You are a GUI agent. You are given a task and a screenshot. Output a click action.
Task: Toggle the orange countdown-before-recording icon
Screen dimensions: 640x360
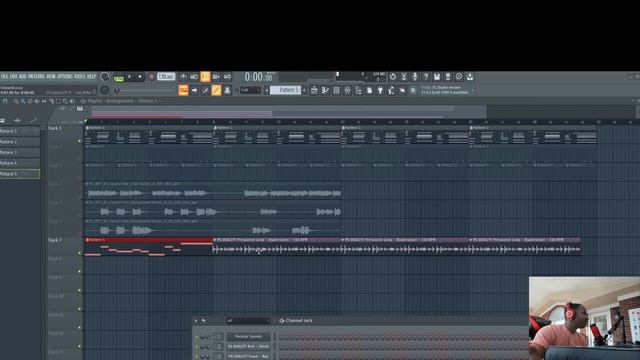pyautogui.click(x=205, y=77)
